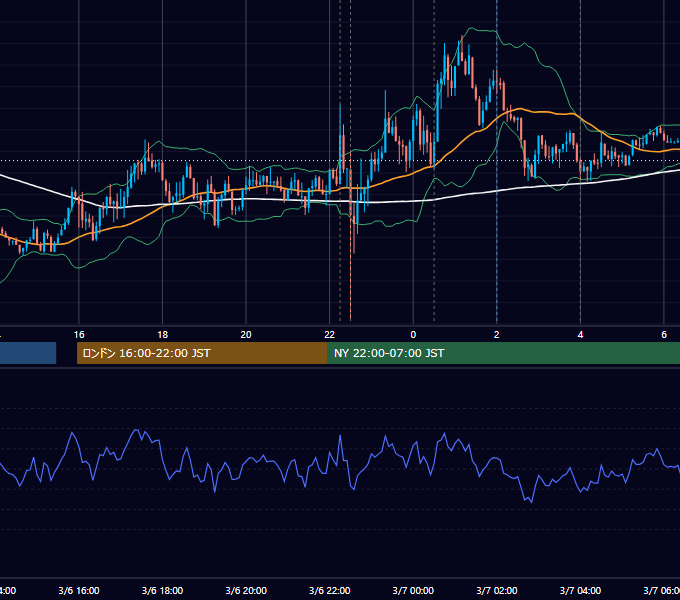Screen dimensions: 680x600
Task: Click the 20 hour label on price chart axis
Action: [x=246, y=335]
